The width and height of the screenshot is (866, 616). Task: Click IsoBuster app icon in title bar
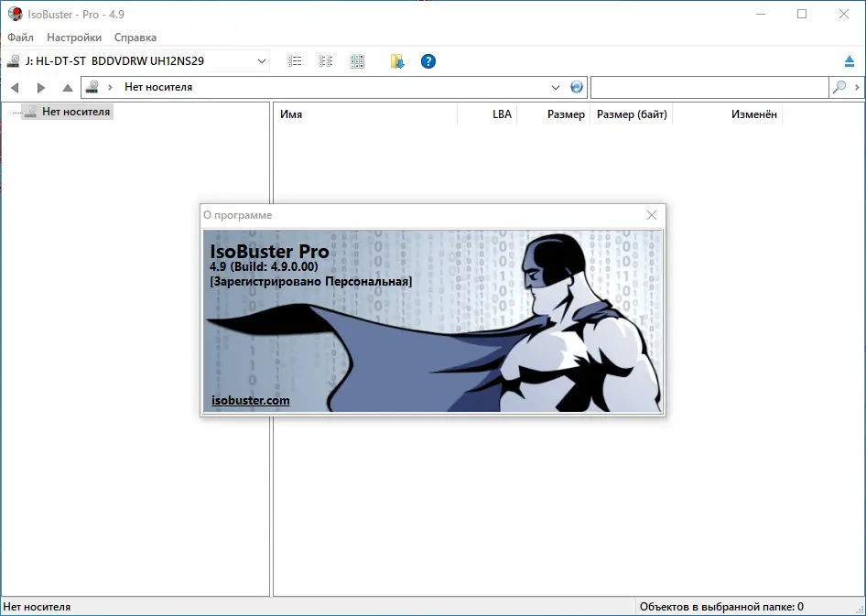click(16, 14)
